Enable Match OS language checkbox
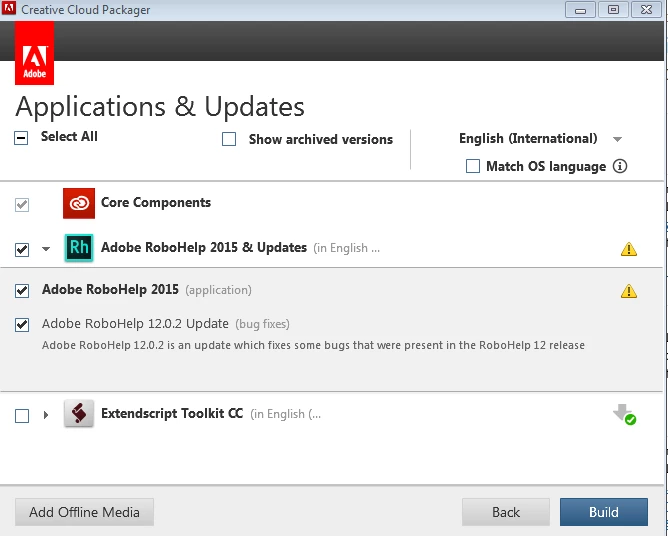668x536 pixels. click(x=473, y=166)
